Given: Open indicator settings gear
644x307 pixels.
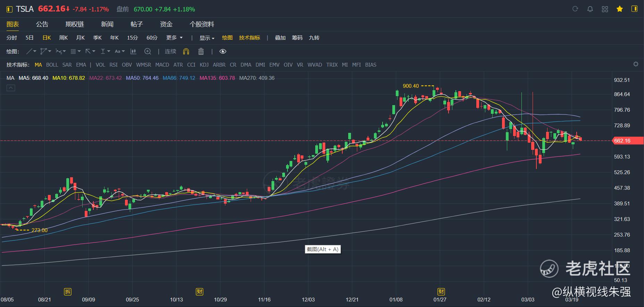Looking at the screenshot, I should point(636,64).
